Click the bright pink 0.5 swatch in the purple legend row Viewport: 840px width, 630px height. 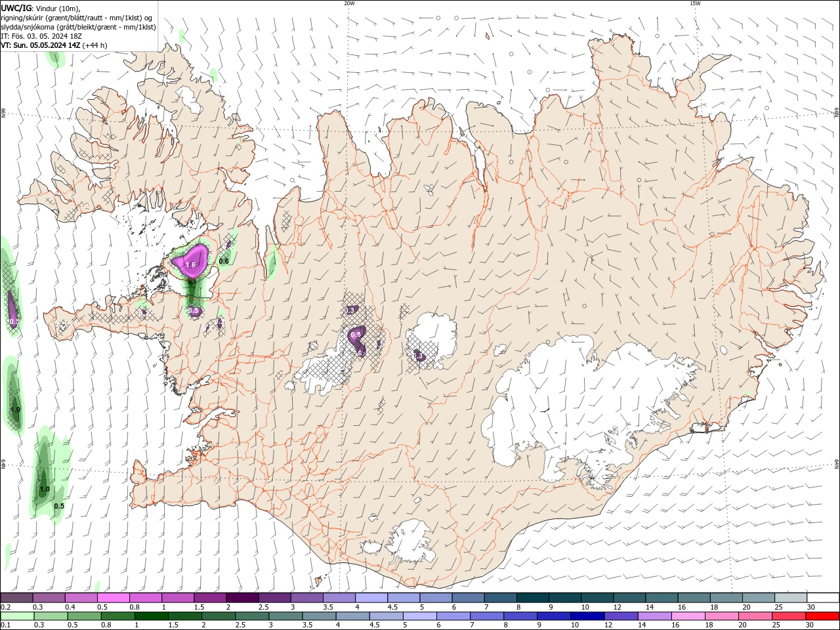(x=113, y=598)
